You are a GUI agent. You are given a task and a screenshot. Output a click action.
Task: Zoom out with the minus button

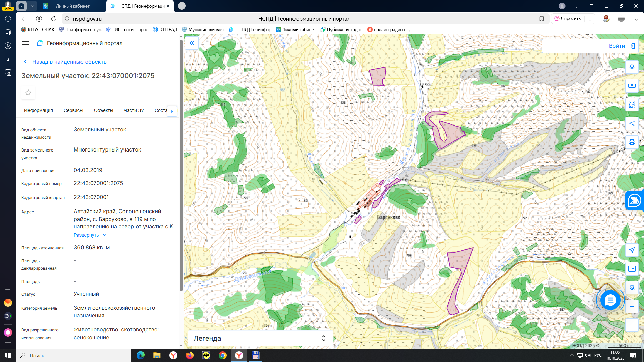click(x=632, y=325)
